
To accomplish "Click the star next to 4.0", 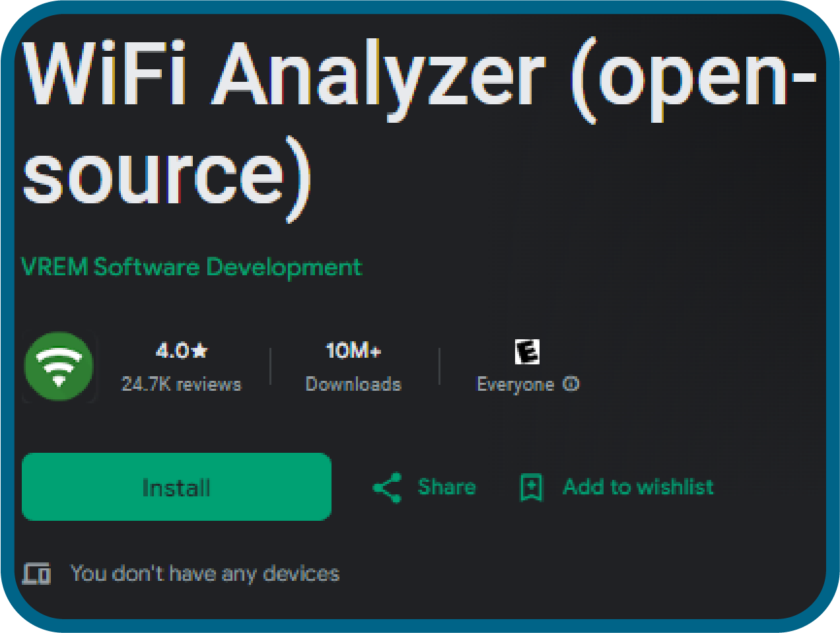I will point(200,350).
